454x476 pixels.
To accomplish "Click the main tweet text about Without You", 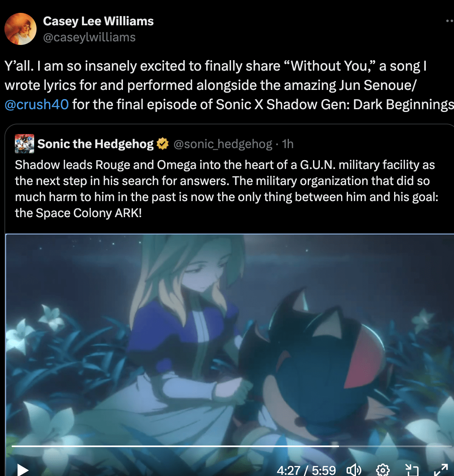I will pyautogui.click(x=229, y=85).
